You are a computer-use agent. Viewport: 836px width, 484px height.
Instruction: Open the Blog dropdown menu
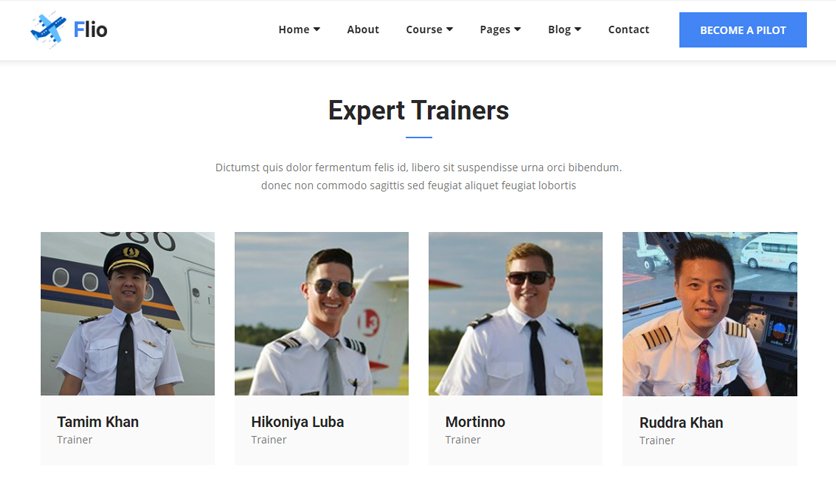coord(564,29)
